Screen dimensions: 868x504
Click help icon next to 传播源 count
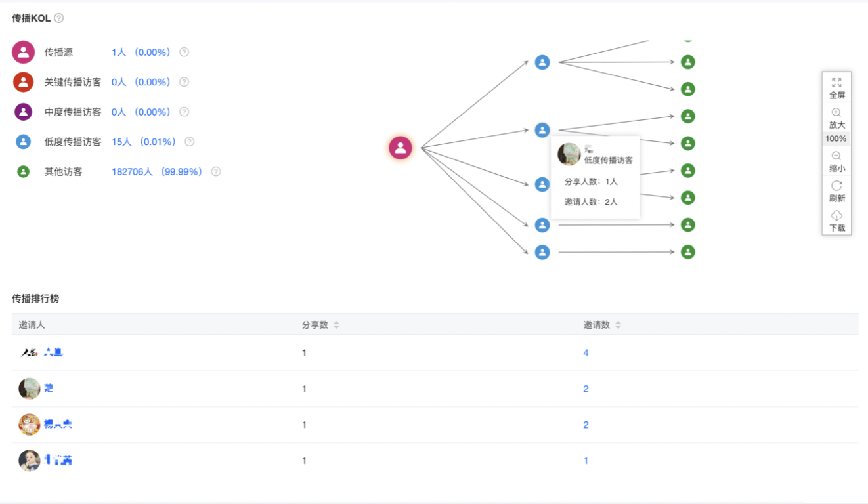pyautogui.click(x=184, y=52)
